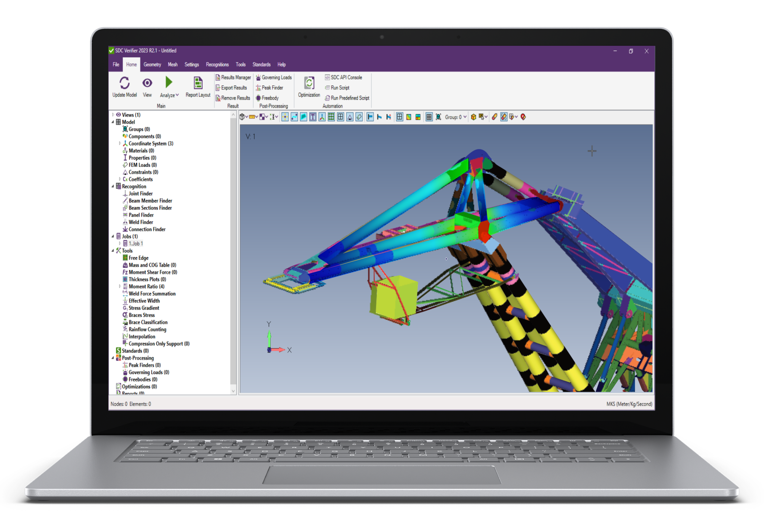Image resolution: width=764 pixels, height=532 pixels.
Task: Click the Update Model icon
Action: [x=124, y=83]
